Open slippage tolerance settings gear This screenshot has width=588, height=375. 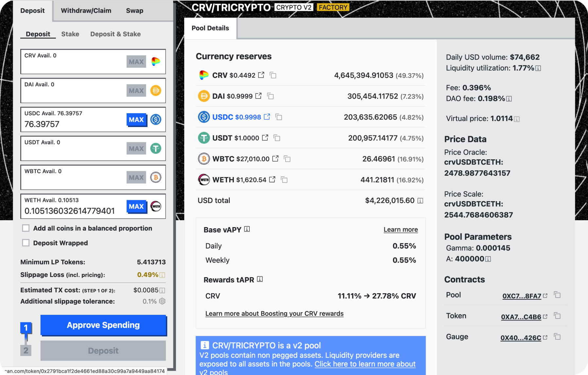point(162,301)
